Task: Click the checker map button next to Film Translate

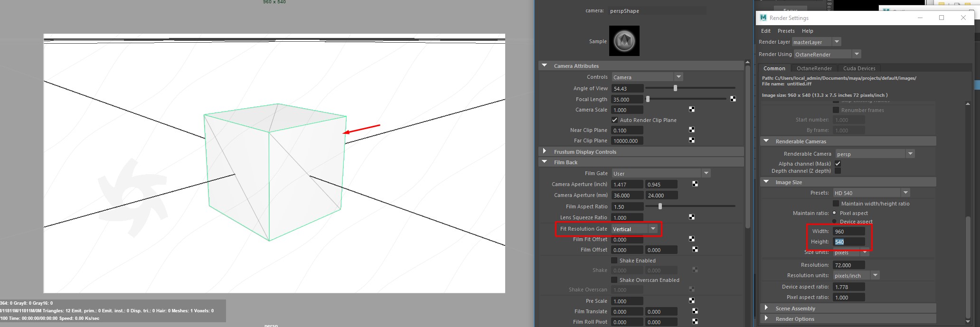Action: coord(695,311)
